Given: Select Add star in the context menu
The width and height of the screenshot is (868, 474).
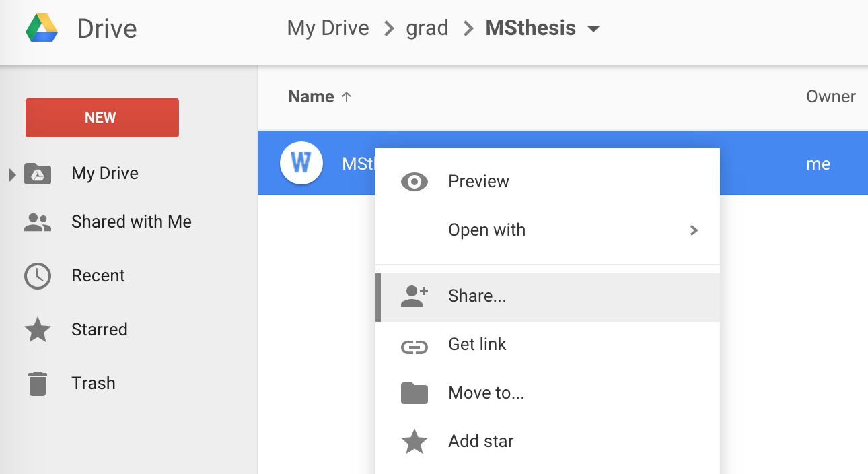Looking at the screenshot, I should pos(547,442).
